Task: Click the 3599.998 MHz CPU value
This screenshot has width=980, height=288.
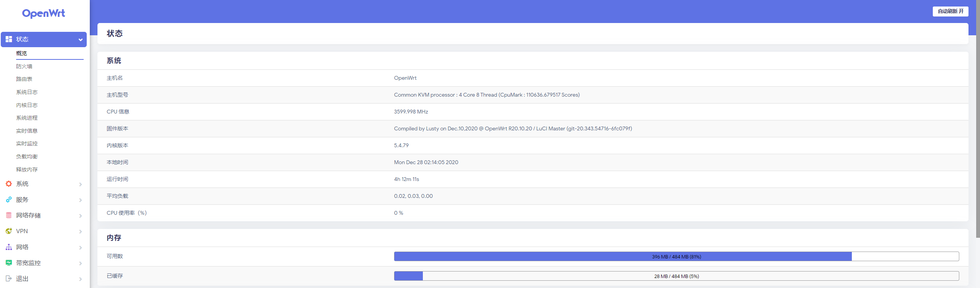Action: (x=411, y=112)
